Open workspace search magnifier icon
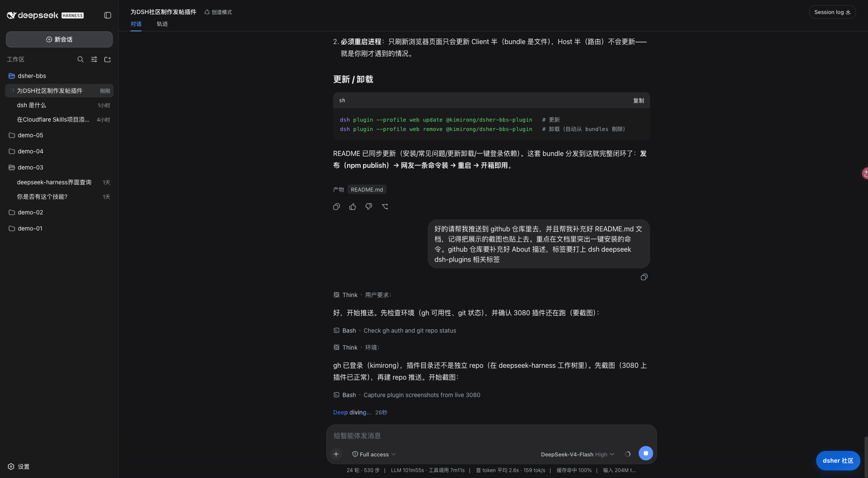The height and width of the screenshot is (478, 868). [x=81, y=59]
